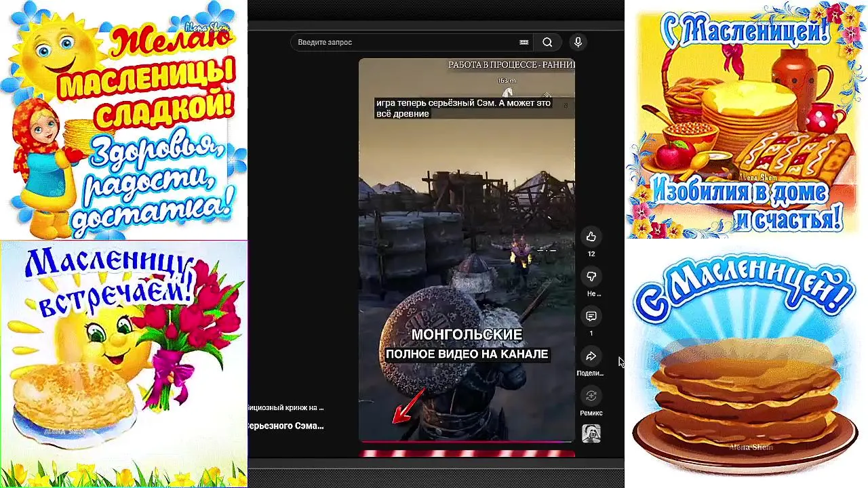Click the like count '12'

[x=591, y=254]
